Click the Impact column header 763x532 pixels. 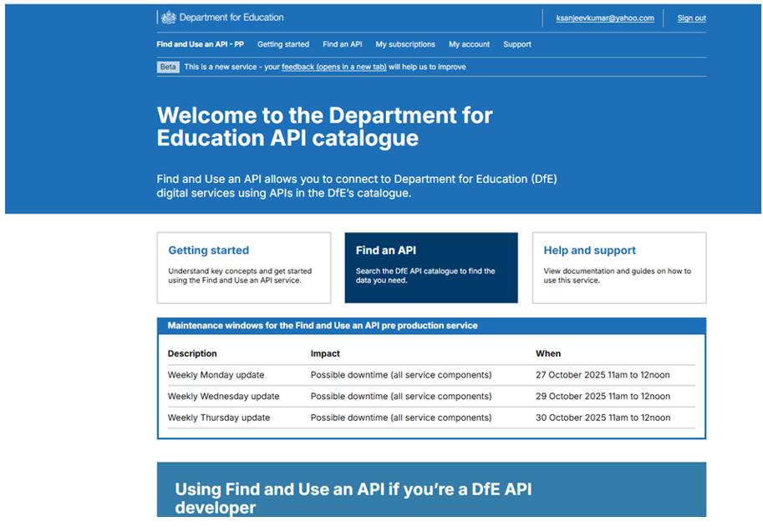[x=325, y=353]
